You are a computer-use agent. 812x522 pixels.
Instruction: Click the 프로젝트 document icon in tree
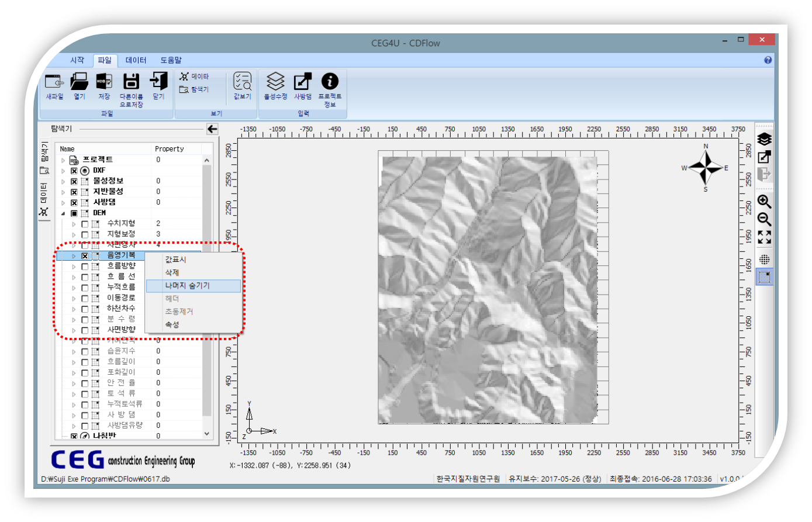[74, 160]
